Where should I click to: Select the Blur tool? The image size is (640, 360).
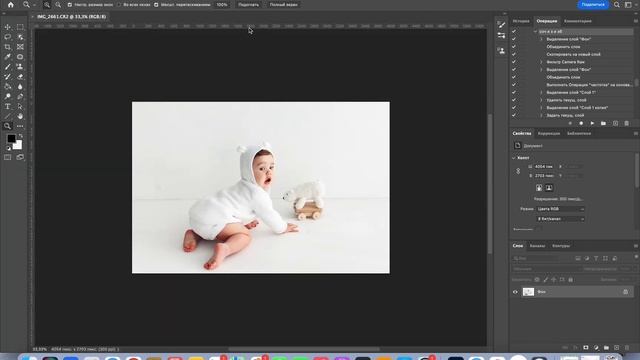click(20, 87)
